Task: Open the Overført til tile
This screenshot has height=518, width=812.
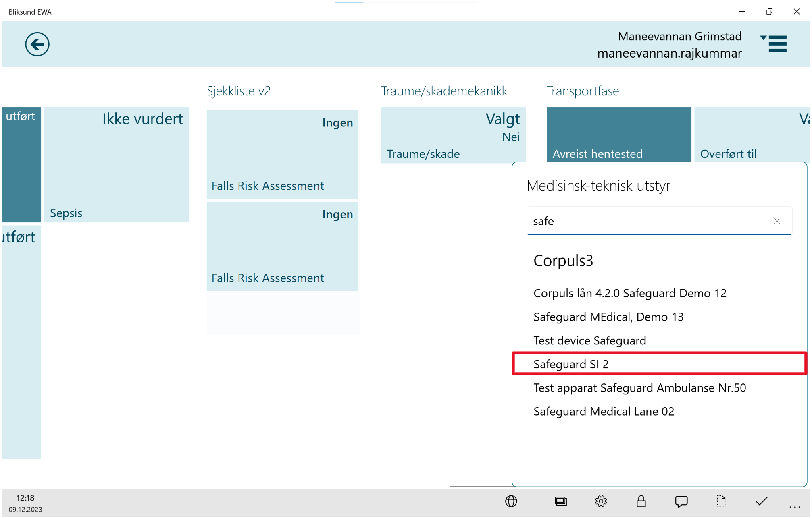Action: click(752, 135)
